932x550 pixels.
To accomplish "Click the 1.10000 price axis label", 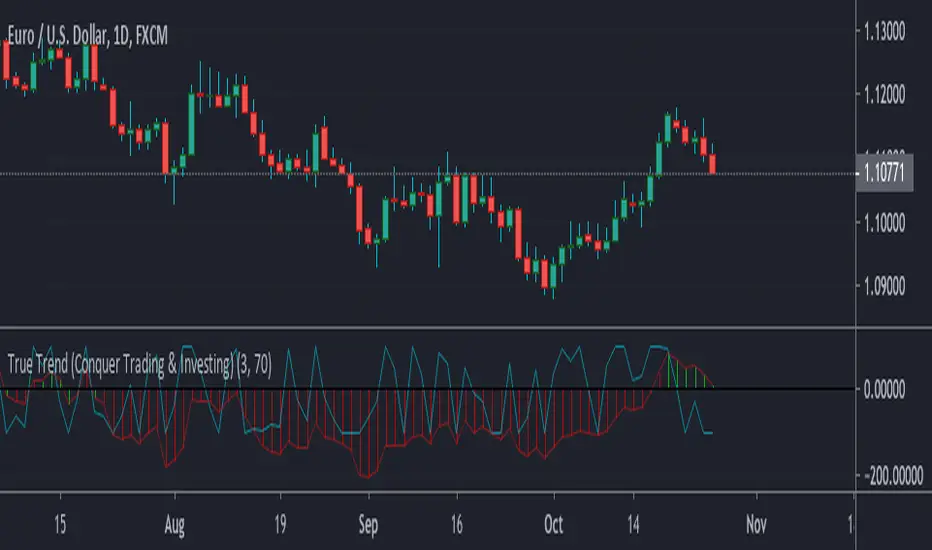I will [884, 223].
